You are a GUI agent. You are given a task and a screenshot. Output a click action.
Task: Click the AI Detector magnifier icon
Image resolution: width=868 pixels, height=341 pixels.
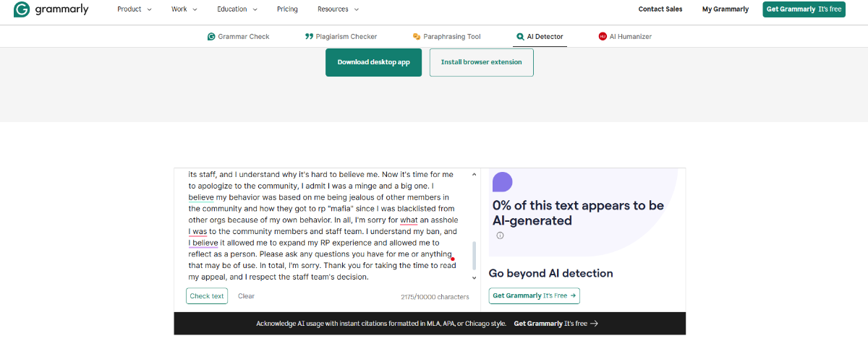[520, 37]
